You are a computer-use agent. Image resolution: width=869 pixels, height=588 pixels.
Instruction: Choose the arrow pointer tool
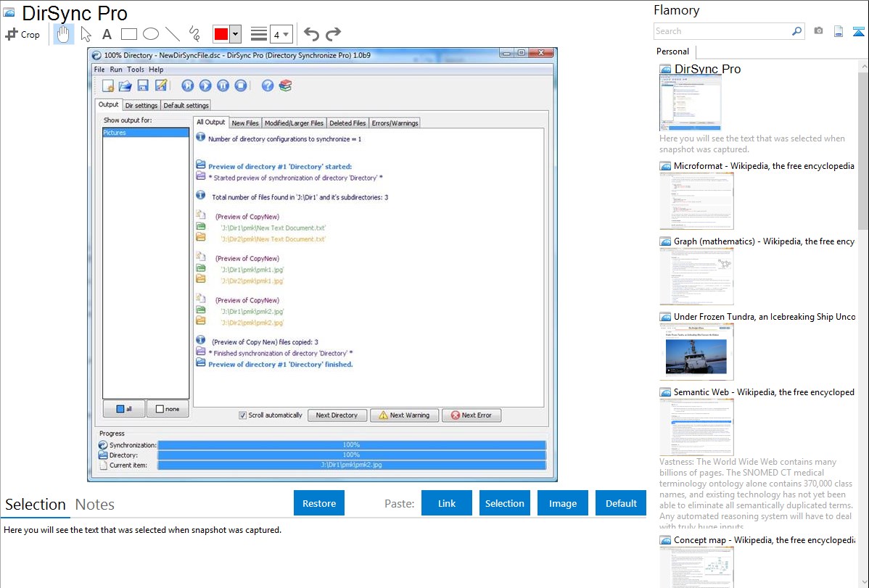pyautogui.click(x=86, y=34)
